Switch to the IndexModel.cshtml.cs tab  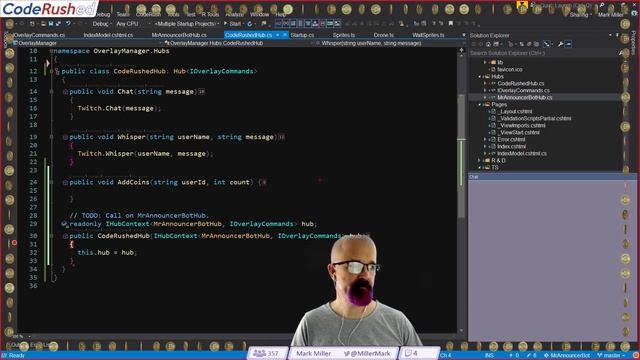click(x=108, y=35)
